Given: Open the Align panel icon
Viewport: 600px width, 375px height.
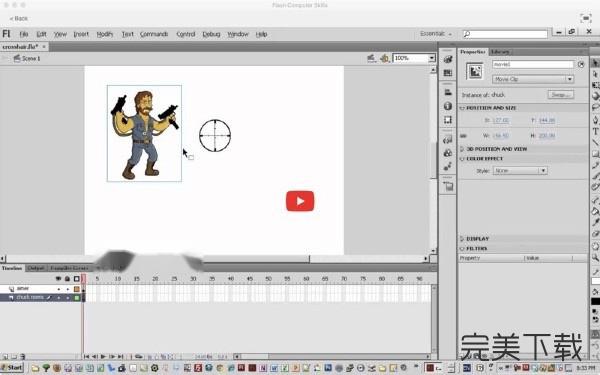Looking at the screenshot, I should [x=448, y=92].
